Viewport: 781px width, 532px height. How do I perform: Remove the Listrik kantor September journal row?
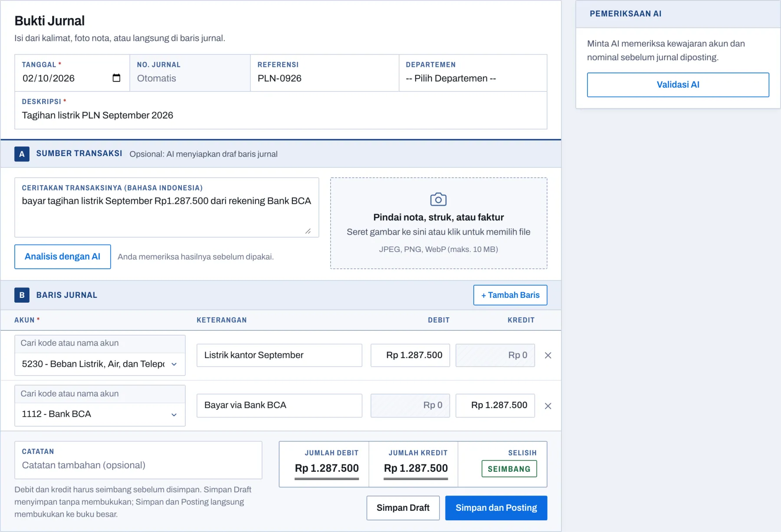click(548, 356)
